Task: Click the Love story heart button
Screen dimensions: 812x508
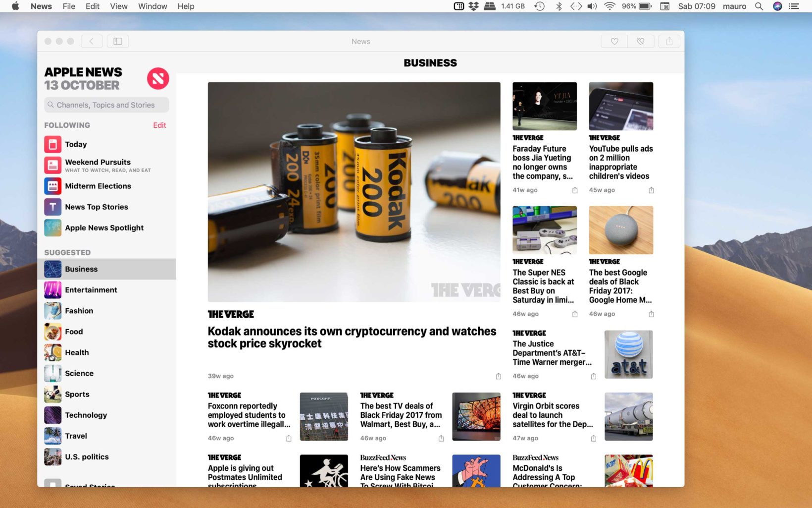Action: point(614,41)
